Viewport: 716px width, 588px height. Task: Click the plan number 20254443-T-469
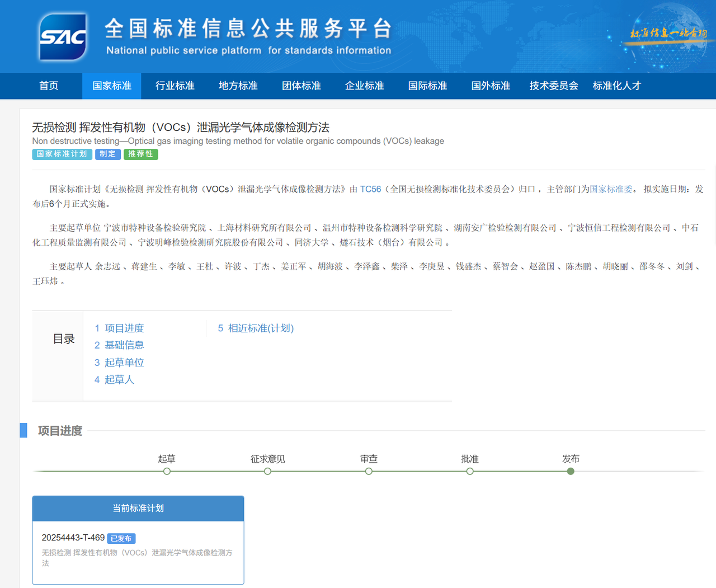click(73, 538)
